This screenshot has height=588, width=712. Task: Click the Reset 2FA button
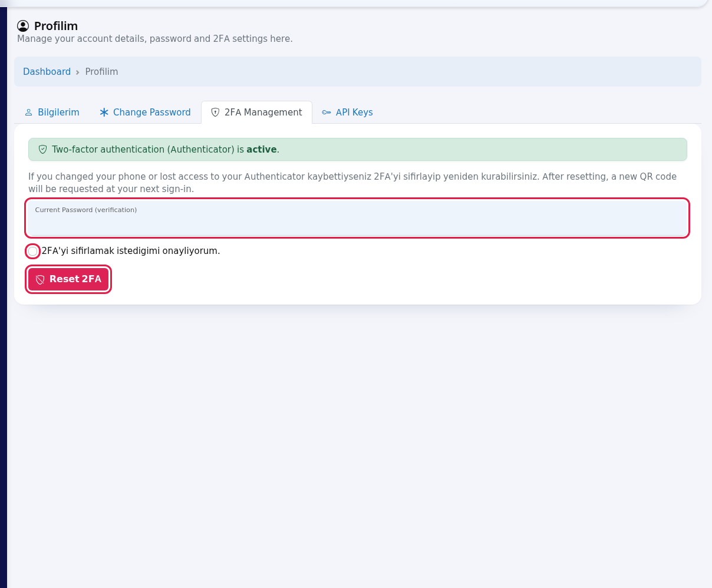pos(68,279)
